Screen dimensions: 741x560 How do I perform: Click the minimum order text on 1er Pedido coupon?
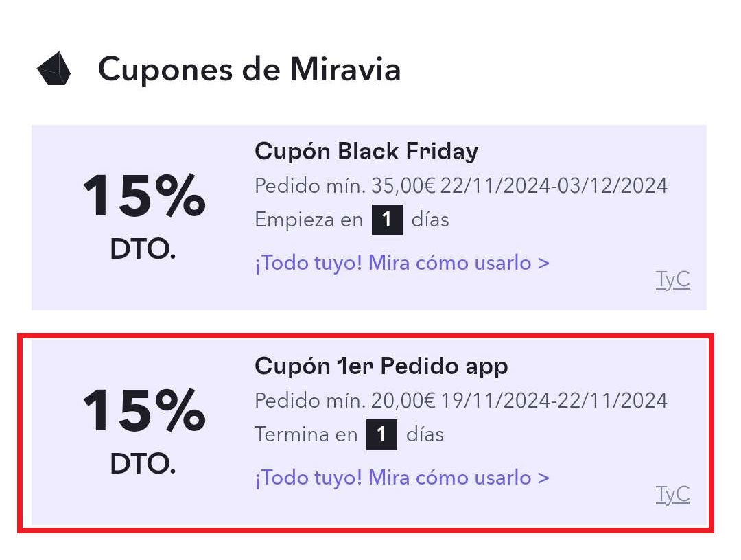[343, 400]
